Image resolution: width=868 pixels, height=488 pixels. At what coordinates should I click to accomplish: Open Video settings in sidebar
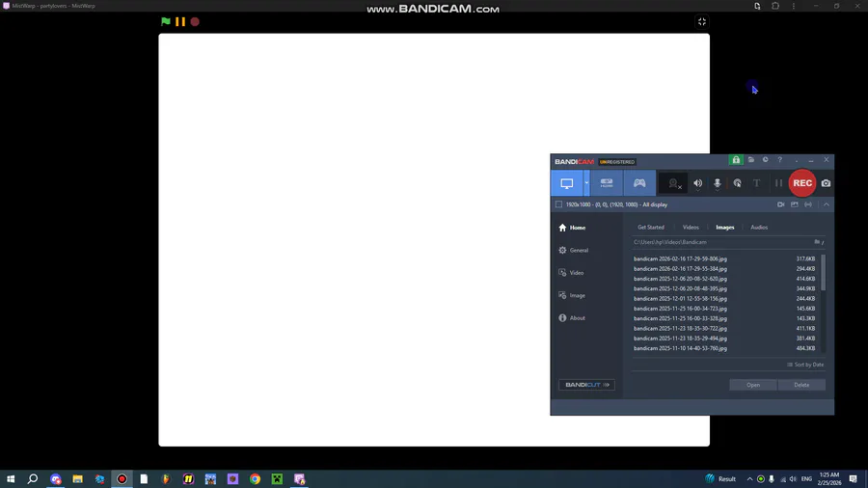(x=571, y=273)
